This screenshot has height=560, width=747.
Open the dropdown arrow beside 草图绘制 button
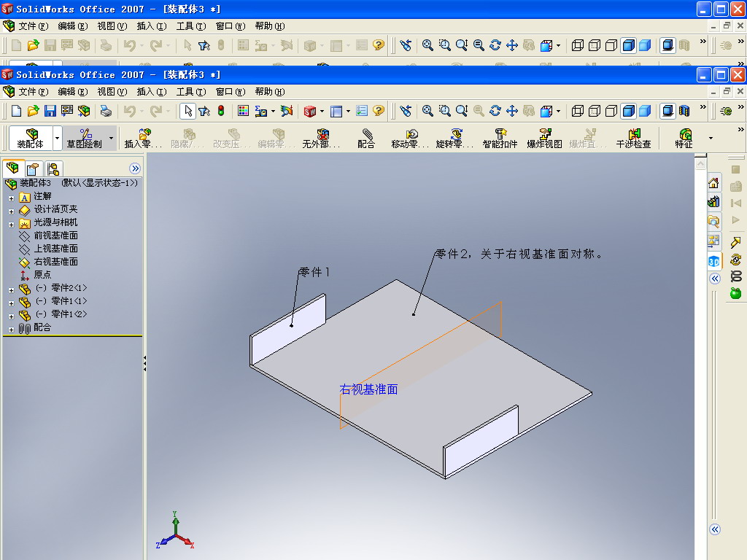pos(112,138)
